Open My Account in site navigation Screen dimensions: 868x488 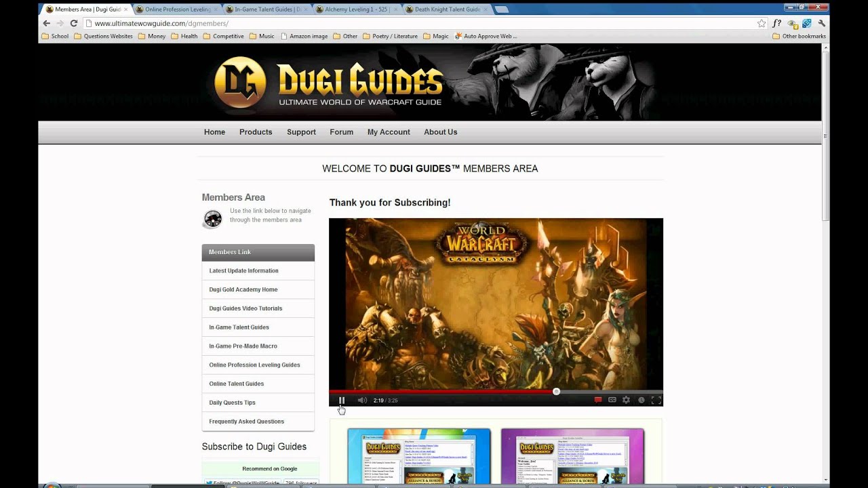pyautogui.click(x=389, y=132)
